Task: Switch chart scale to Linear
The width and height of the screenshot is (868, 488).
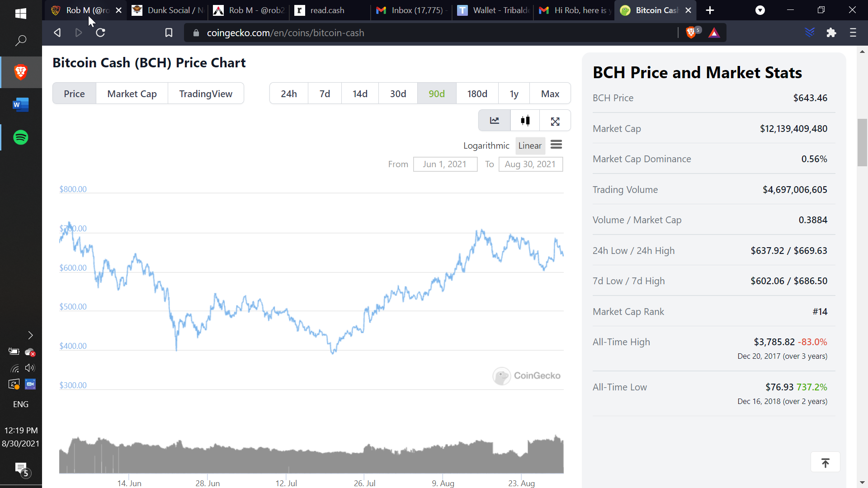Action: (x=530, y=145)
